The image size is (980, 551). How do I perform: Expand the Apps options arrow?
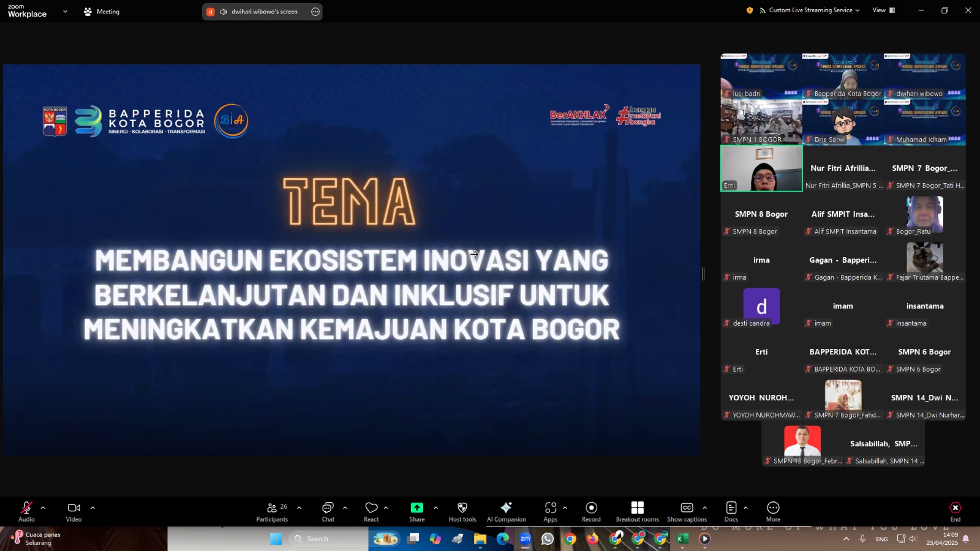(x=565, y=508)
